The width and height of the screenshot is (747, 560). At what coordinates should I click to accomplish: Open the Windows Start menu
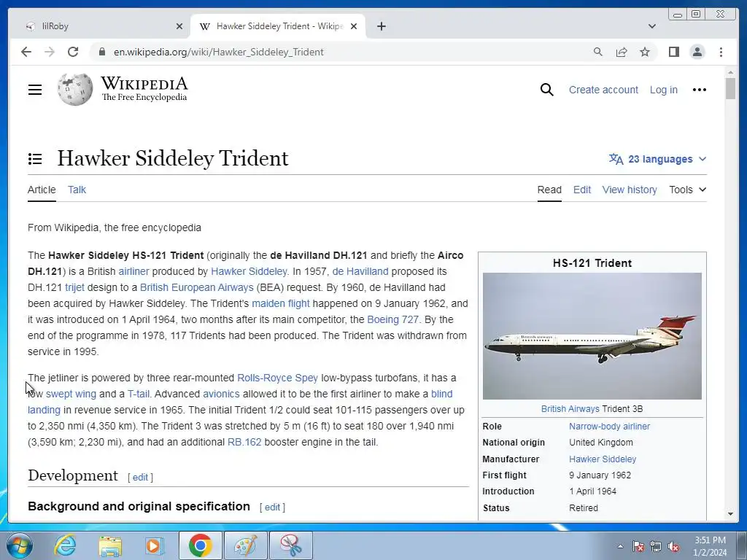tap(20, 545)
